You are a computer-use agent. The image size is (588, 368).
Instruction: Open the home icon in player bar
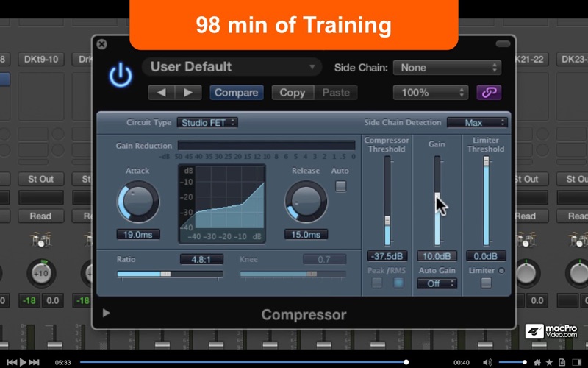(x=537, y=362)
